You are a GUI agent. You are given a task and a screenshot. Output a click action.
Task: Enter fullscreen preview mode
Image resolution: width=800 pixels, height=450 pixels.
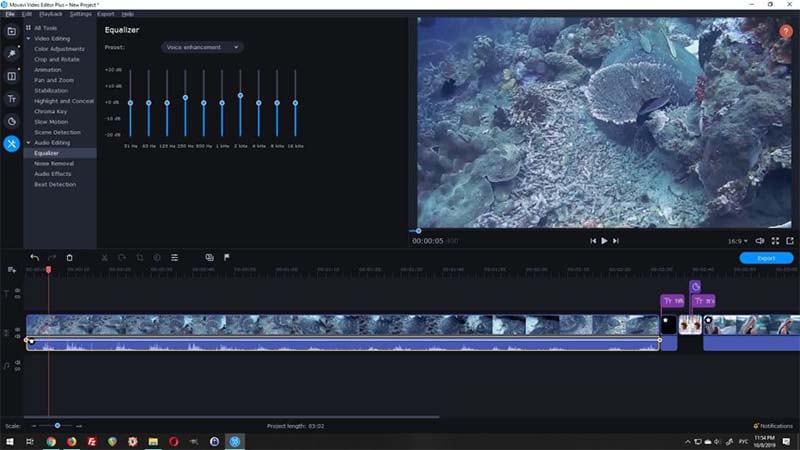pyautogui.click(x=775, y=241)
